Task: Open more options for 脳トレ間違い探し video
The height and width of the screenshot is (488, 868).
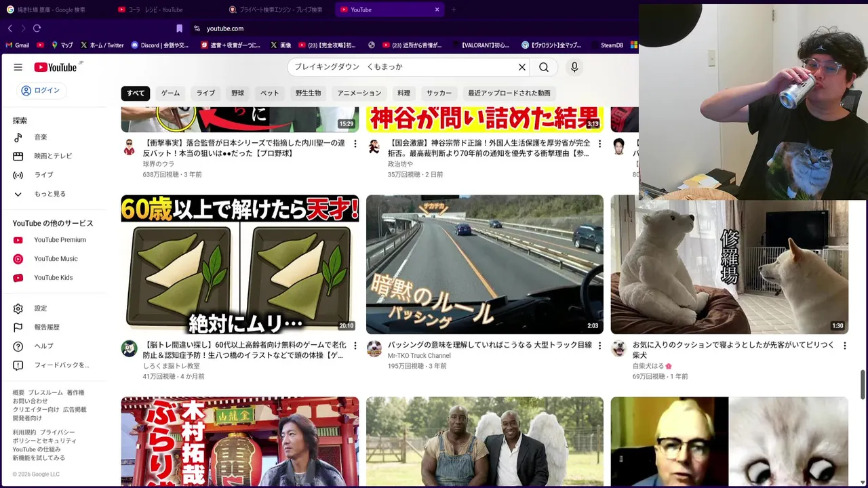Action: [x=355, y=346]
